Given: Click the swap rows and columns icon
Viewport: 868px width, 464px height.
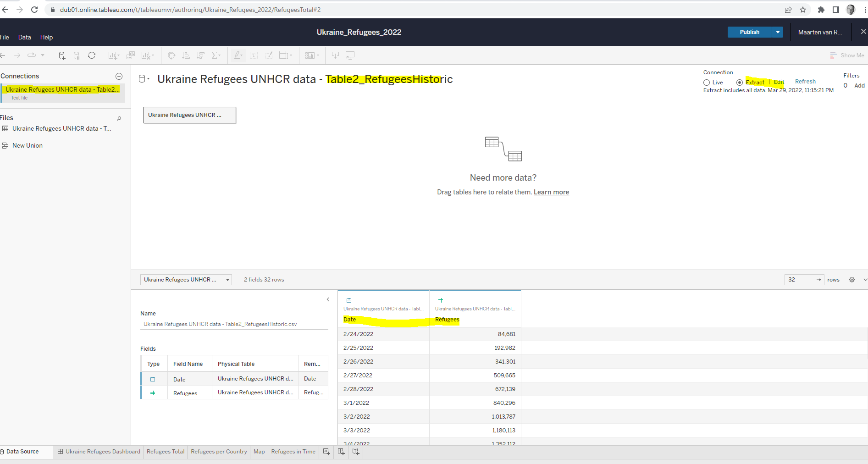Looking at the screenshot, I should pos(171,55).
